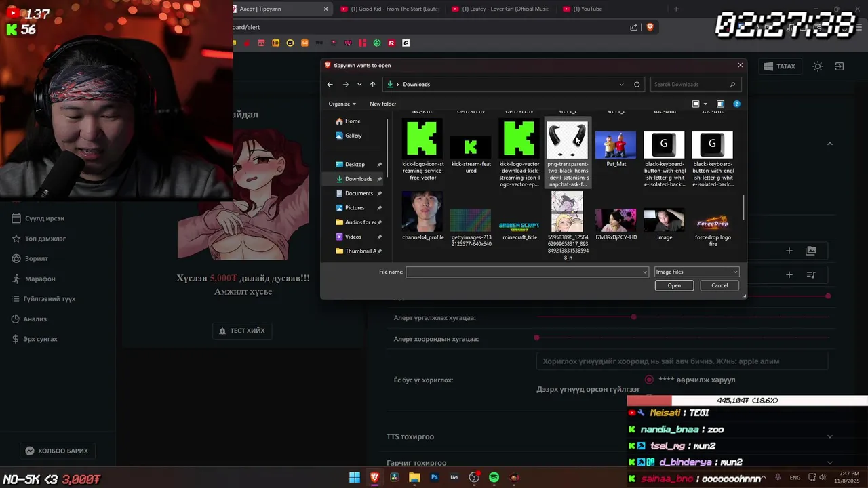Open OBS Studio from taskbar

point(474,477)
